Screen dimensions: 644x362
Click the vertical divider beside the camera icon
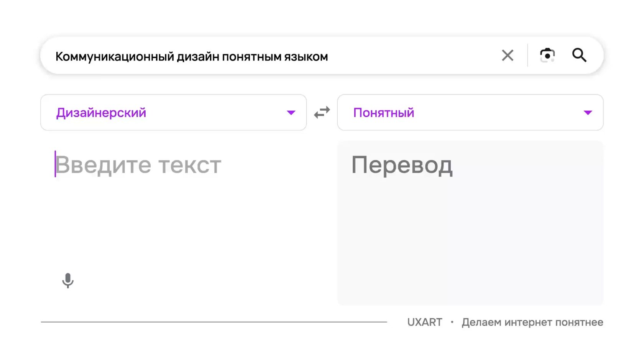(527, 56)
